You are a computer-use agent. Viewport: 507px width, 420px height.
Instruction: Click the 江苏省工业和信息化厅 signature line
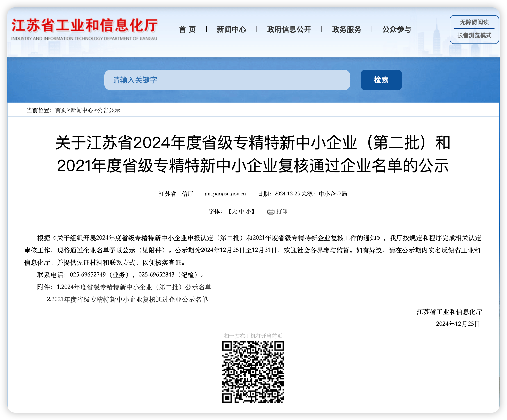click(449, 312)
